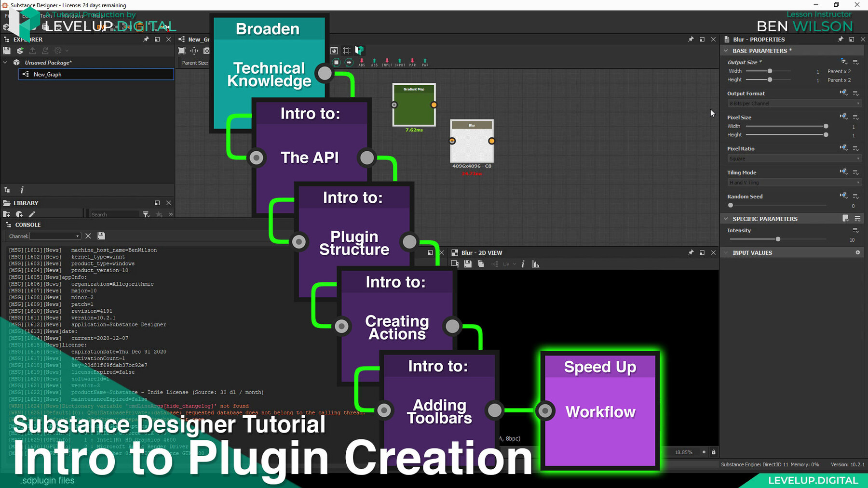The width and height of the screenshot is (868, 488).
Task: Select New_Graph in the Explorer panel
Action: [47, 74]
